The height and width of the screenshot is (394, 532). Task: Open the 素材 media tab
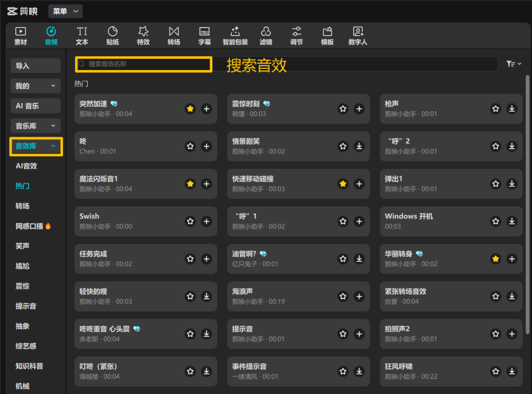click(x=20, y=35)
